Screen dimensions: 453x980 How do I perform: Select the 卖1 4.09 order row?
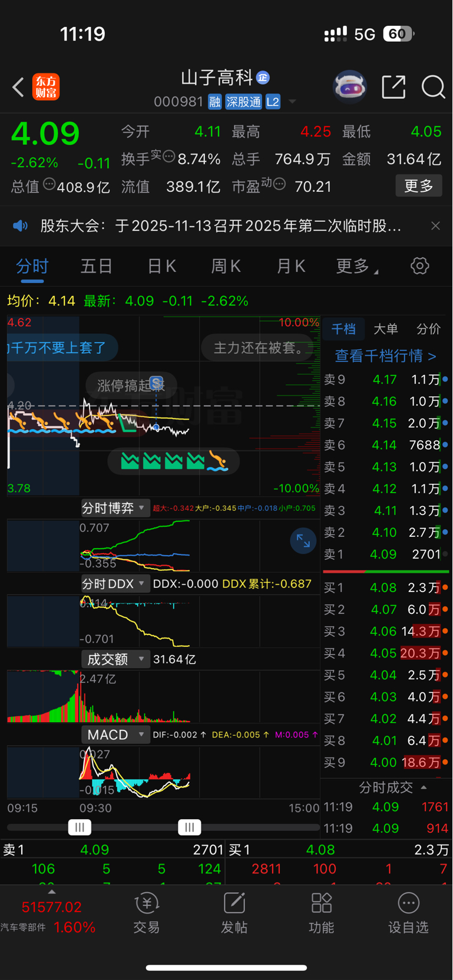[386, 554]
